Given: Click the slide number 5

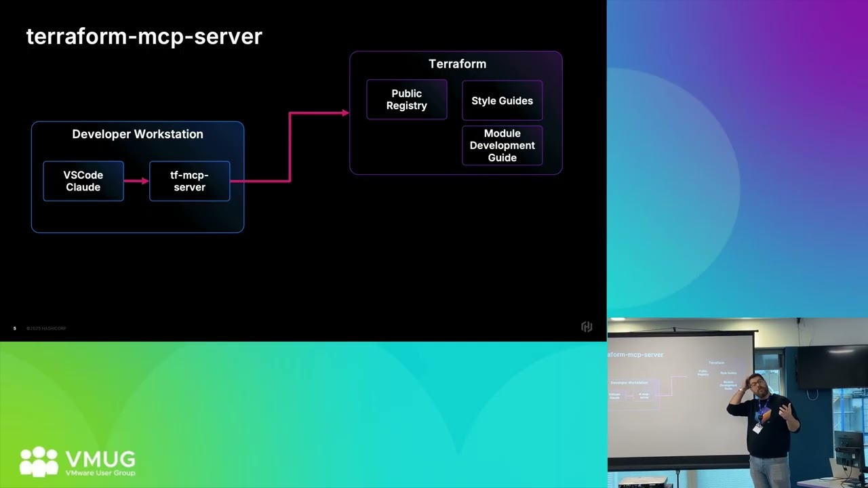Looking at the screenshot, I should [14, 329].
